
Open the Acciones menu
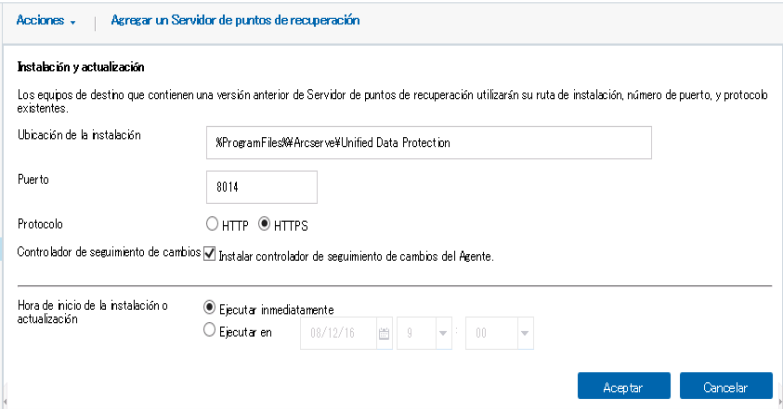point(45,20)
